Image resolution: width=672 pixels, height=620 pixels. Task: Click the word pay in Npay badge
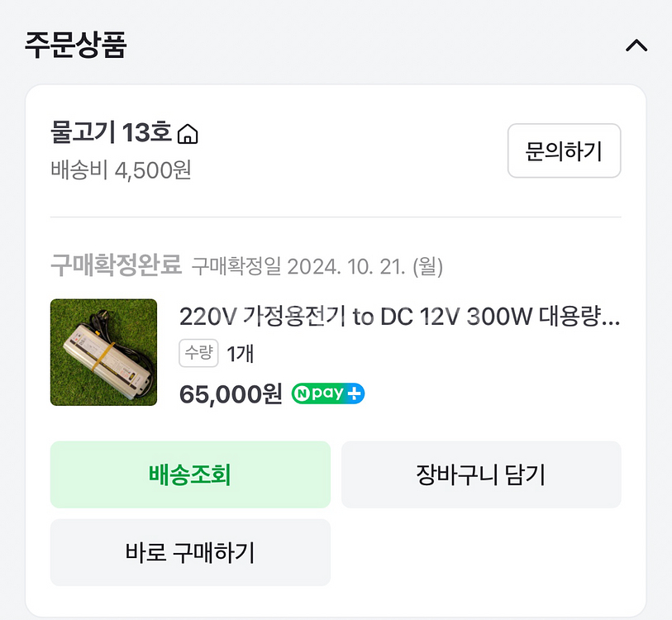tap(326, 394)
